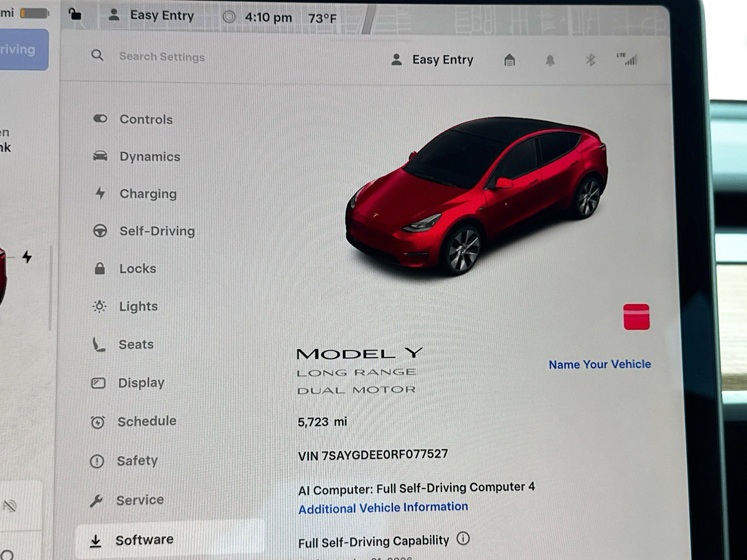Open the Self-Driving settings menu

[x=144, y=231]
